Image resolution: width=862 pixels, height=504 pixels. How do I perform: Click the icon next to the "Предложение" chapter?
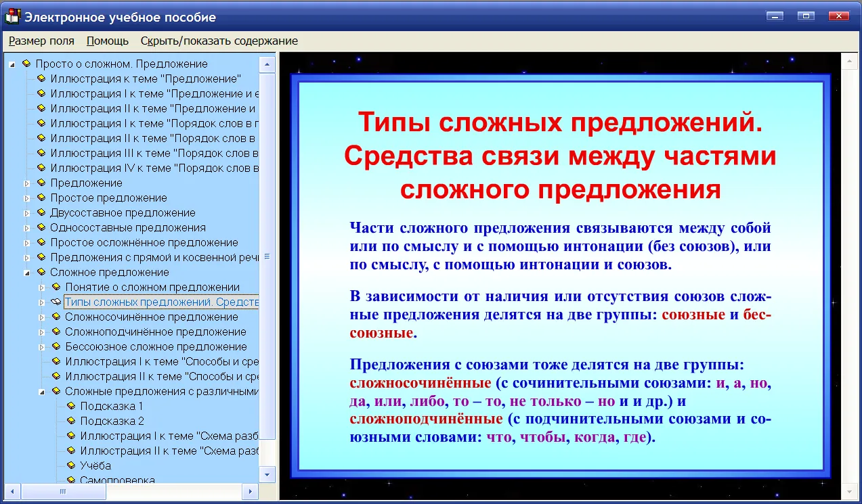41,183
